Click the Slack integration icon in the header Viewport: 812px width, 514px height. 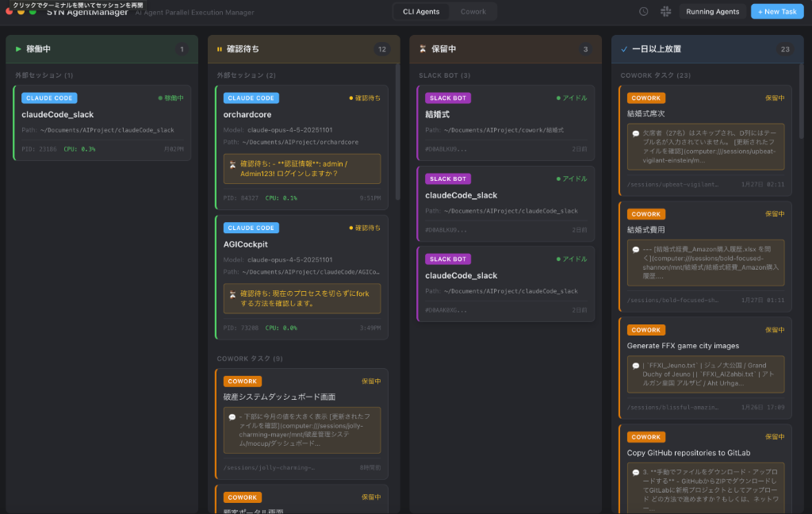pos(665,11)
